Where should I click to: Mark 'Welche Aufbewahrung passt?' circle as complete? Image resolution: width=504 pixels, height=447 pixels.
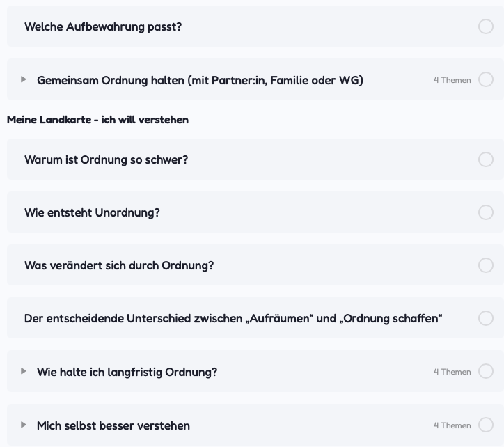(x=486, y=26)
